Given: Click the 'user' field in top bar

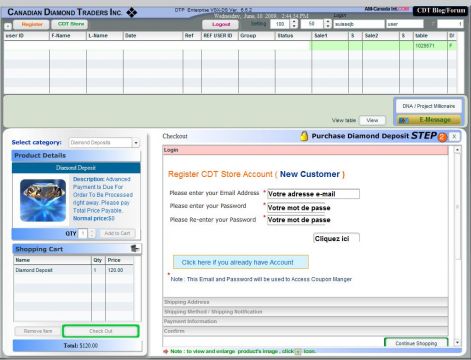Looking at the screenshot, I should tap(405, 24).
